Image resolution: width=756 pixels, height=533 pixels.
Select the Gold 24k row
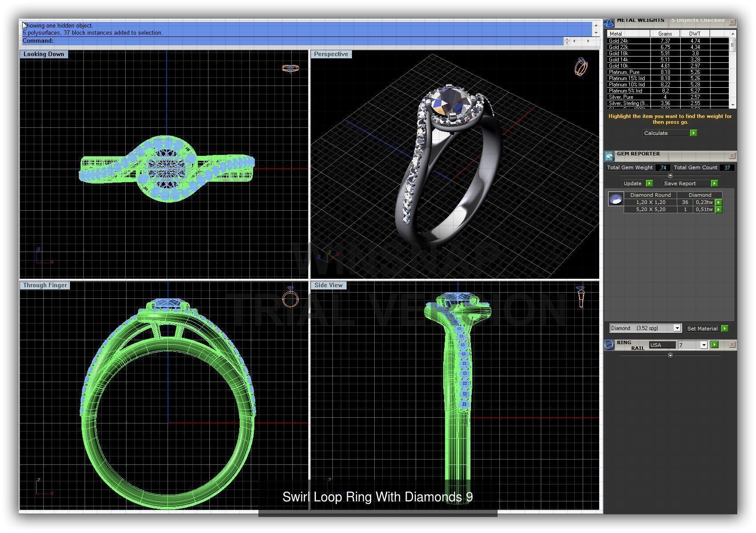click(668, 41)
